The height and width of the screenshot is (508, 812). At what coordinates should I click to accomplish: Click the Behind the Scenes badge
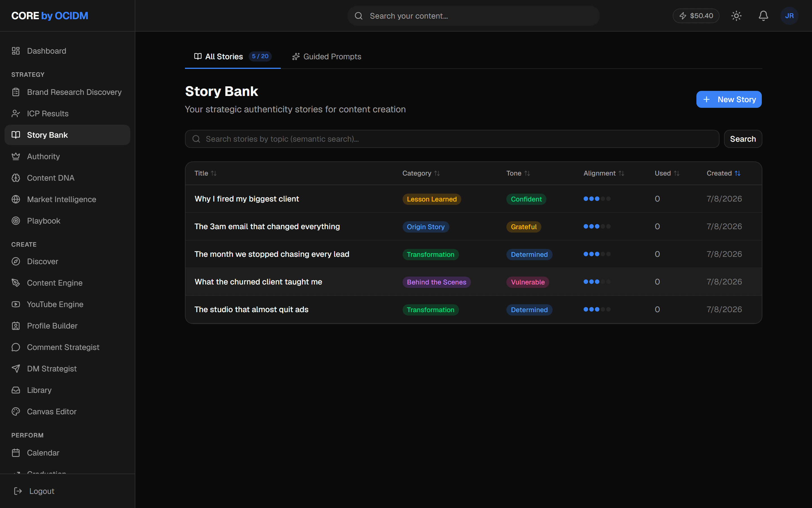pos(436,282)
